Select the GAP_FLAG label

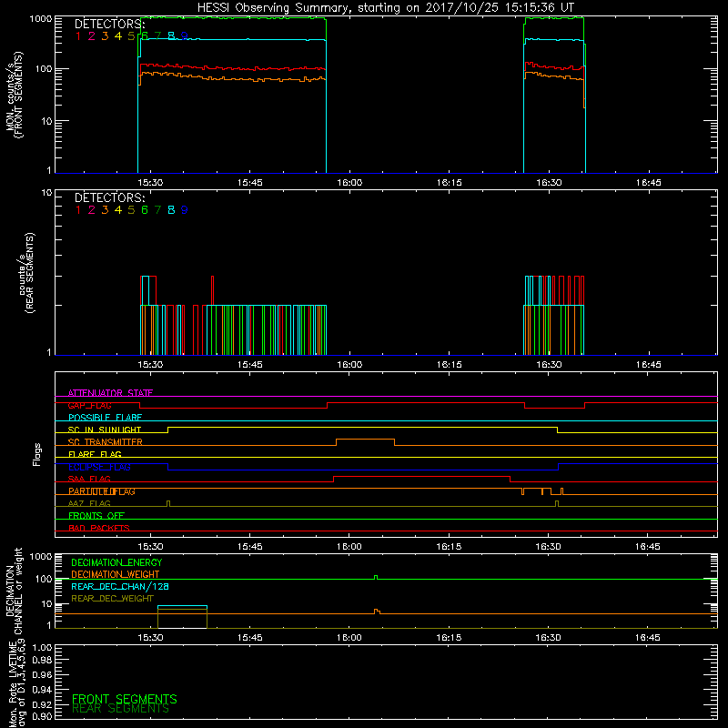(x=89, y=405)
